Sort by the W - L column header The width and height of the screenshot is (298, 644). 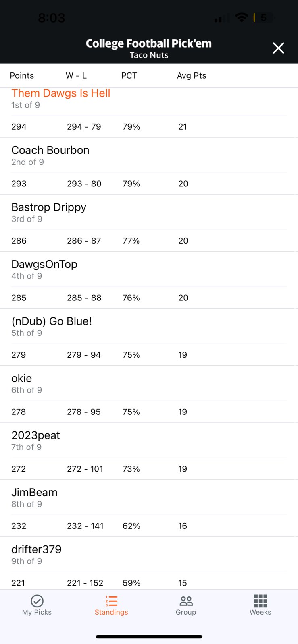click(x=76, y=76)
